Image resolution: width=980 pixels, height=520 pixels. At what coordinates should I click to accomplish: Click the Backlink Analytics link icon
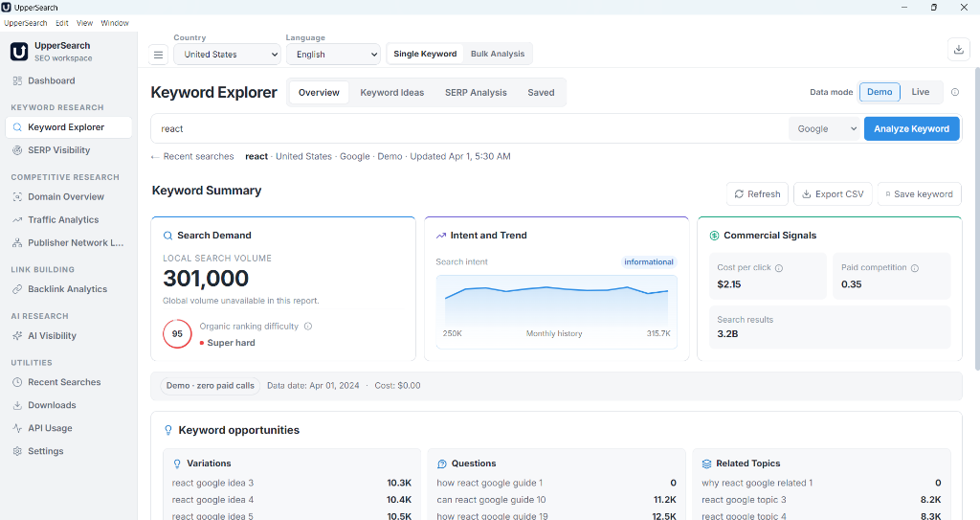(17, 289)
